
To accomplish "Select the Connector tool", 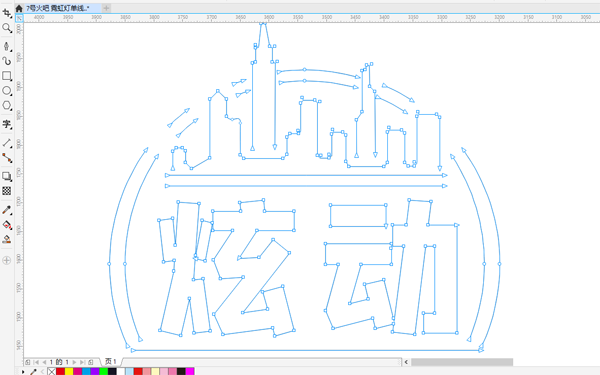I will point(7,158).
